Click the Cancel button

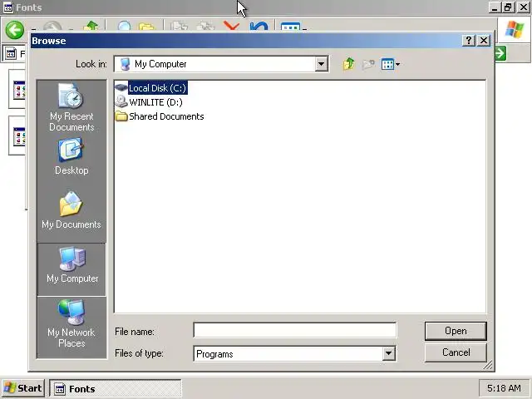point(456,352)
